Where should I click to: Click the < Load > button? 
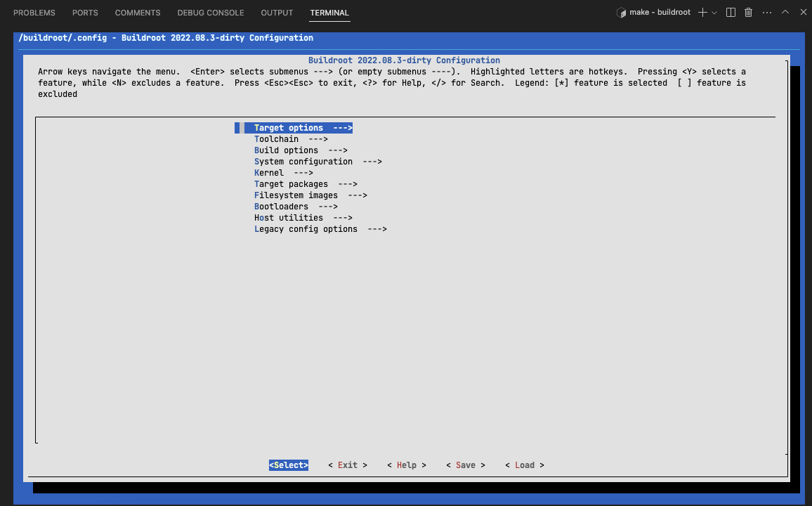(x=525, y=465)
